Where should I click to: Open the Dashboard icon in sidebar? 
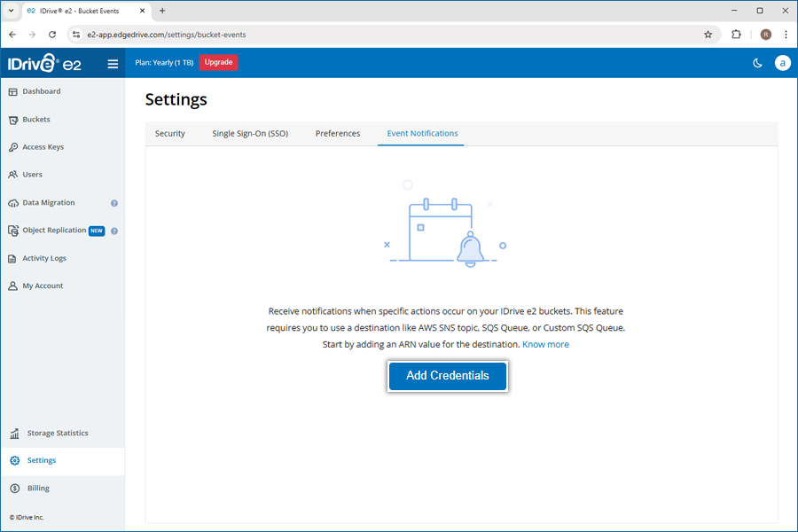[12, 91]
